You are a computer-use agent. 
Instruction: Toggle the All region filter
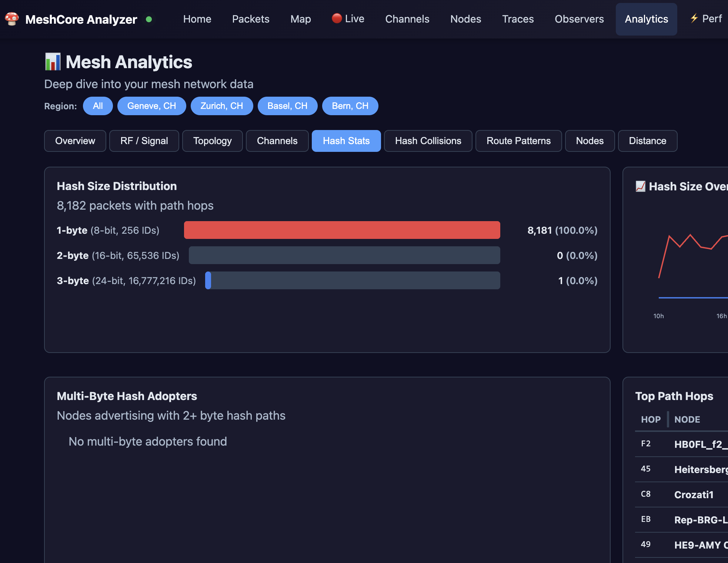(x=98, y=106)
